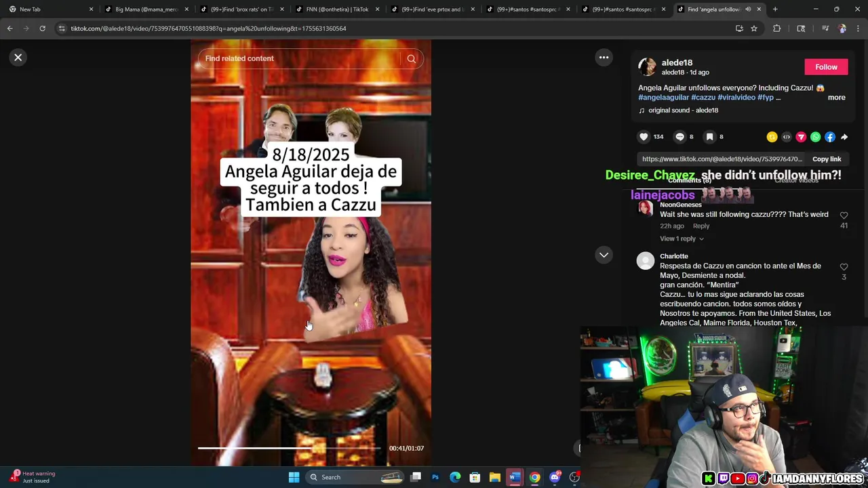Open Chrome three-dot menu
The height and width of the screenshot is (488, 868).
pos(858,28)
